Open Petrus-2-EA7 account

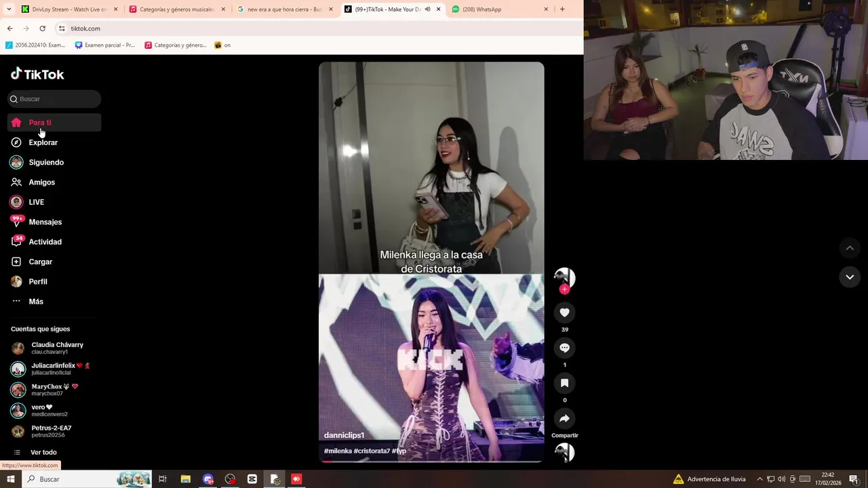[54, 431]
